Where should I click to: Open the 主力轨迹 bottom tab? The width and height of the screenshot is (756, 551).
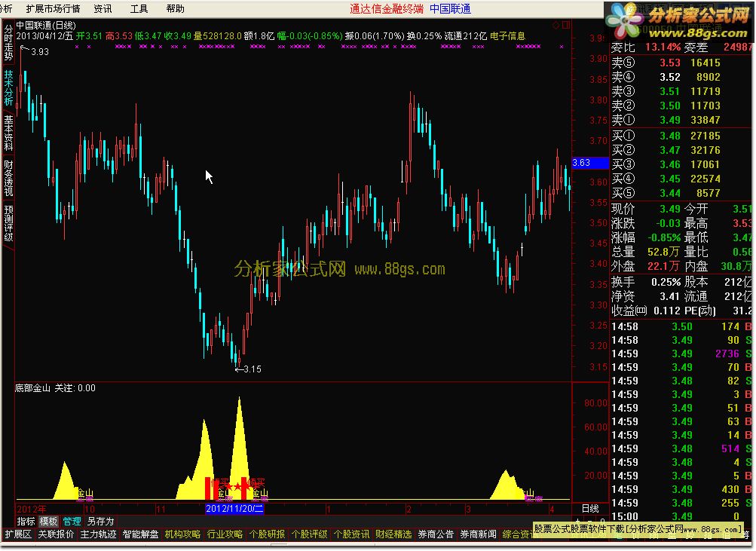click(x=98, y=534)
